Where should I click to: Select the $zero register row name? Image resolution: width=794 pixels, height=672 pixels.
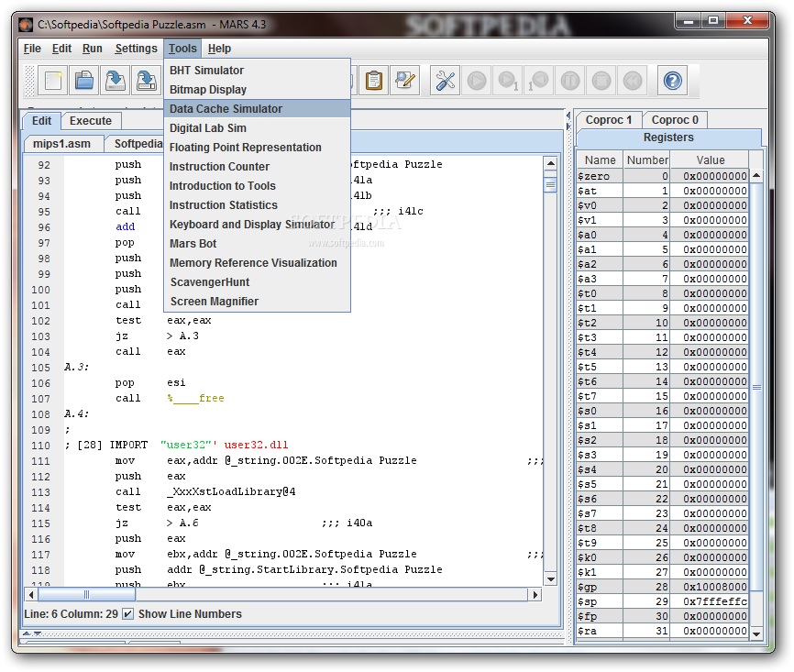click(x=600, y=176)
